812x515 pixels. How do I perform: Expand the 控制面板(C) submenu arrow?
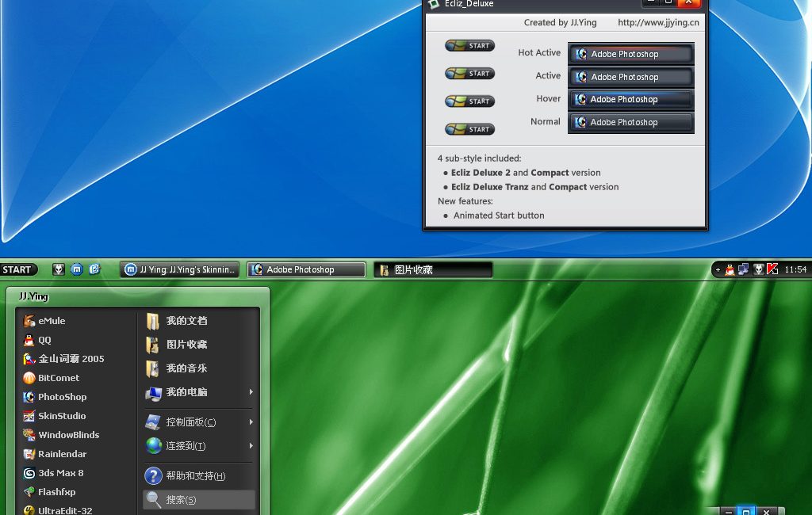click(251, 422)
